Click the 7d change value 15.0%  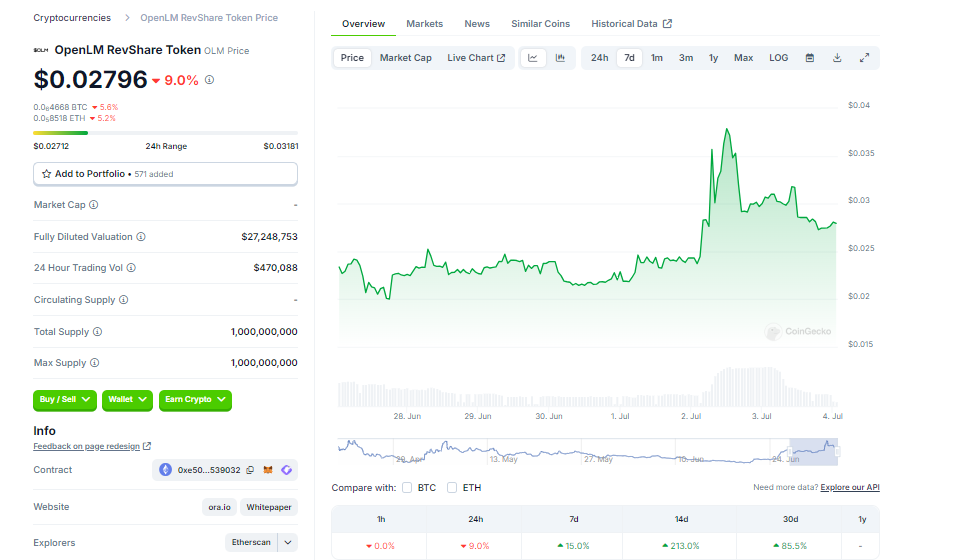573,546
